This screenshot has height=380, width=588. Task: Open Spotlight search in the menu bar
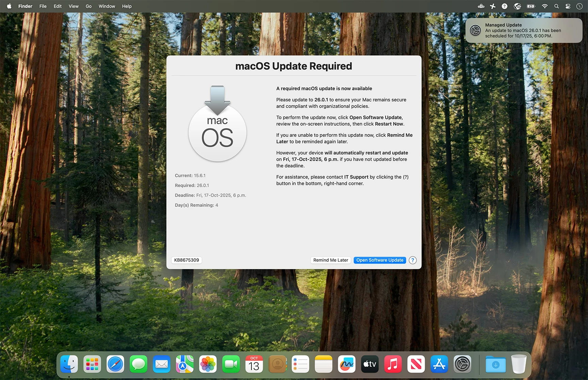[x=557, y=6]
